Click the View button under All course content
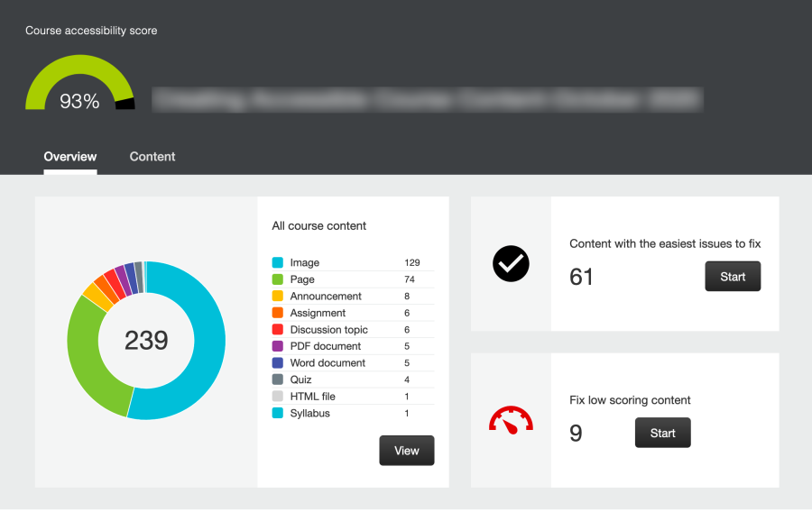The image size is (812, 512). (407, 451)
